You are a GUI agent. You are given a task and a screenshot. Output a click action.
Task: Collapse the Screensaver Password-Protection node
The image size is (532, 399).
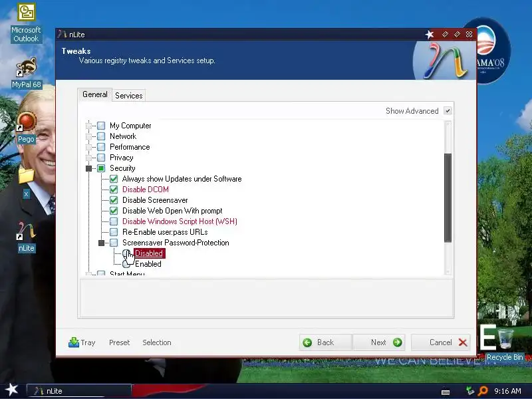click(x=101, y=243)
